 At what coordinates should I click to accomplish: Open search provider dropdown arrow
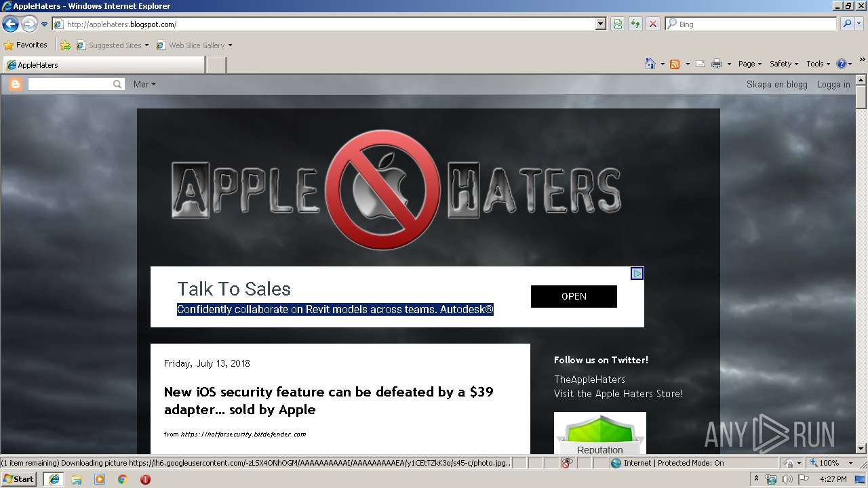pyautogui.click(x=859, y=24)
